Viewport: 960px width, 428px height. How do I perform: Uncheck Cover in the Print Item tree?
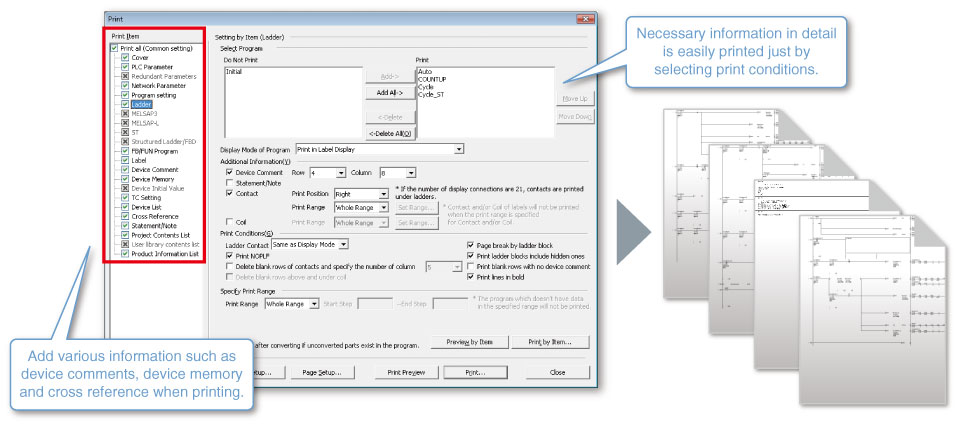[x=125, y=58]
